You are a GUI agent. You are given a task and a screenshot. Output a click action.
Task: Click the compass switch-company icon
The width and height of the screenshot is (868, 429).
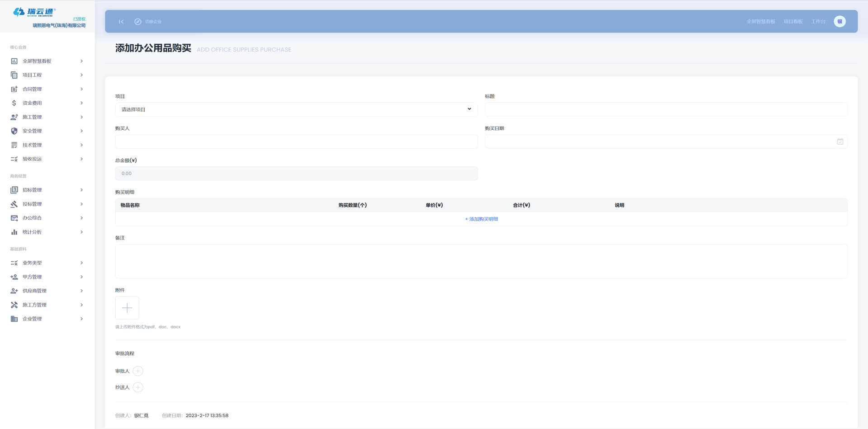click(138, 22)
